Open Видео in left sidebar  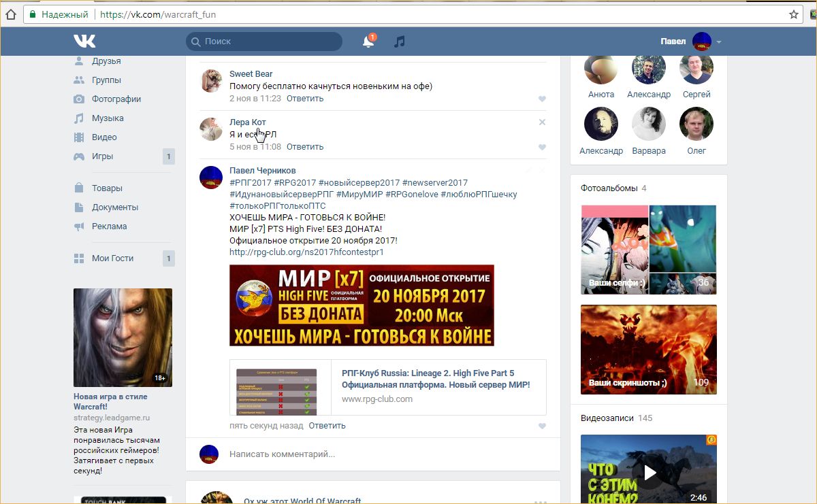click(104, 137)
